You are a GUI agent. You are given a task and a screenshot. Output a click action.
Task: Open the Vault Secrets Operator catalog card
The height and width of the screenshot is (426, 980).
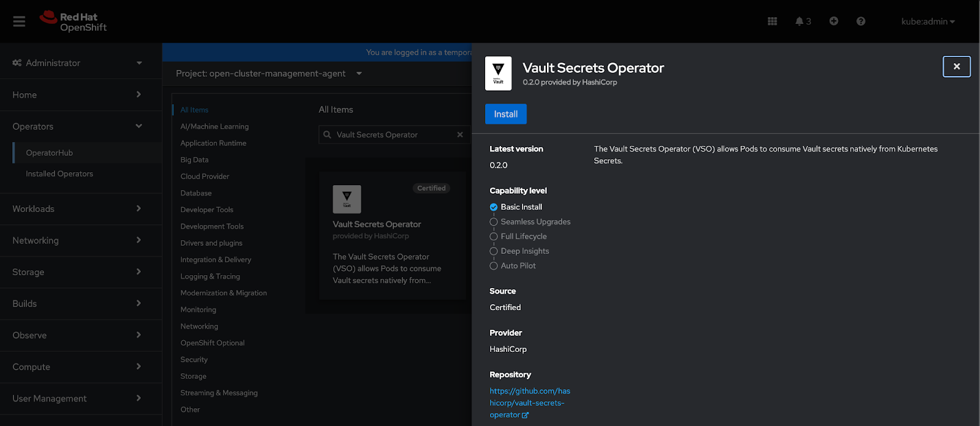click(392, 236)
